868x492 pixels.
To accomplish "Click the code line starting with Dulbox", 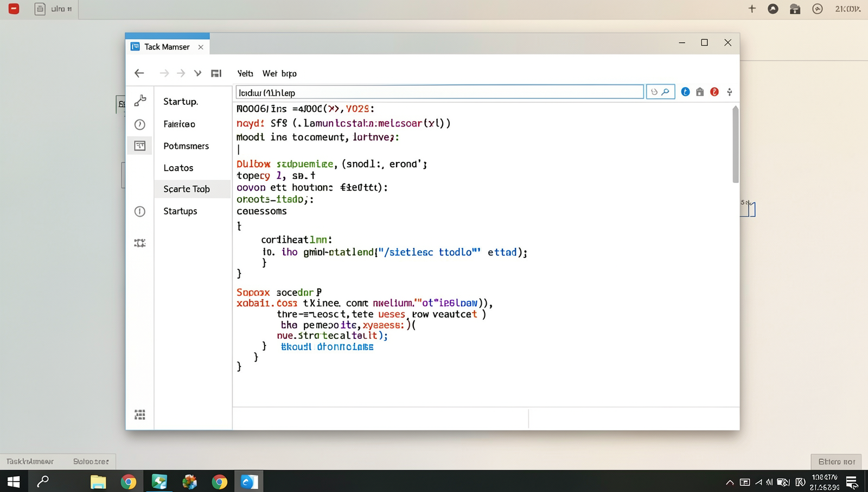I will pyautogui.click(x=332, y=164).
